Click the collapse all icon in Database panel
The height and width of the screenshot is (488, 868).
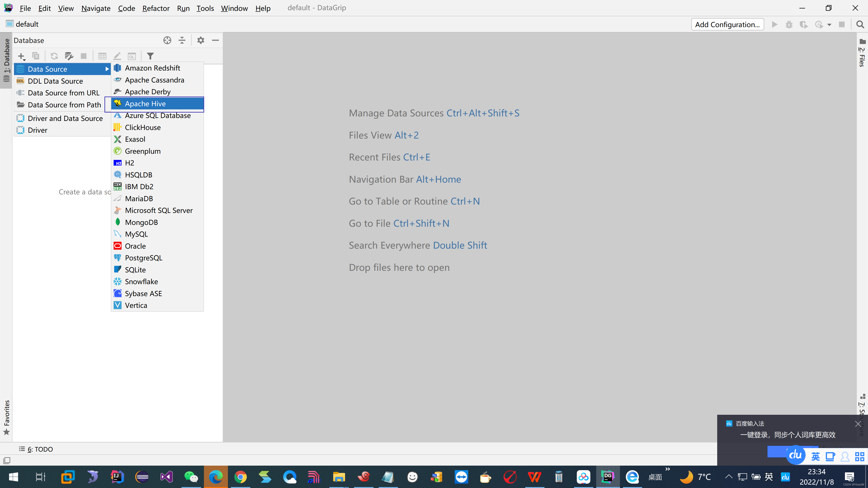[182, 40]
